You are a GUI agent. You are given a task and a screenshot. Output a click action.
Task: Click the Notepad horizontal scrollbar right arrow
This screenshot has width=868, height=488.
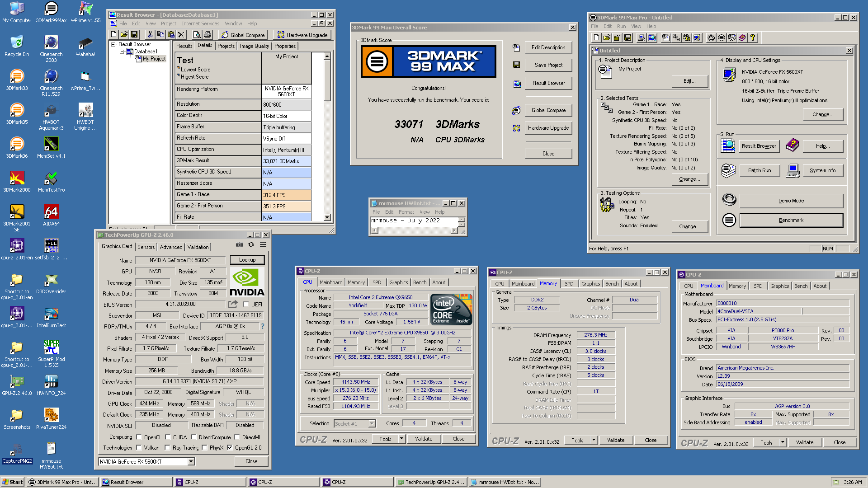[454, 230]
